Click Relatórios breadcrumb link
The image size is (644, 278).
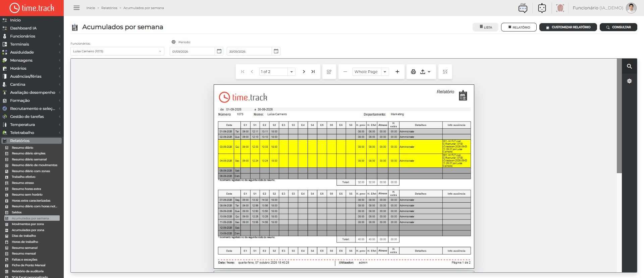[x=109, y=8]
